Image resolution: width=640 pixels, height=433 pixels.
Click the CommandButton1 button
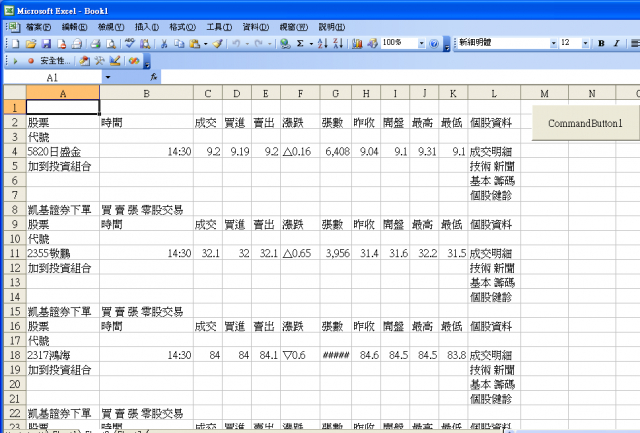(x=585, y=123)
